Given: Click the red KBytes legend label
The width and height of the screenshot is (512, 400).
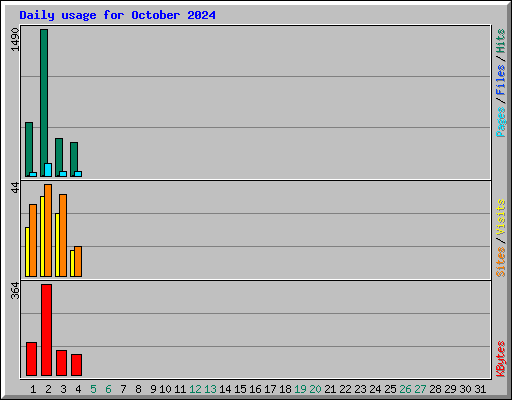Looking at the screenshot, I should (501, 359).
